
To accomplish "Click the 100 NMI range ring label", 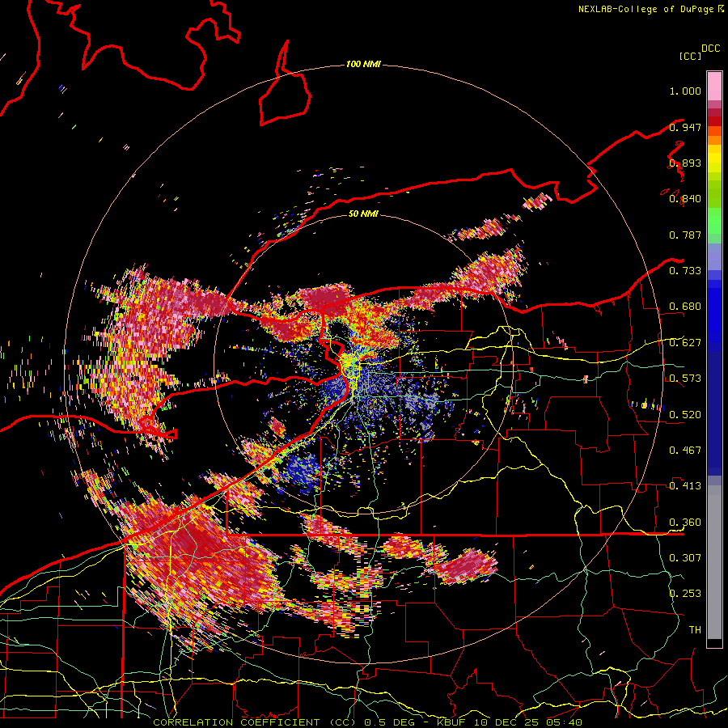I will pos(363,64).
